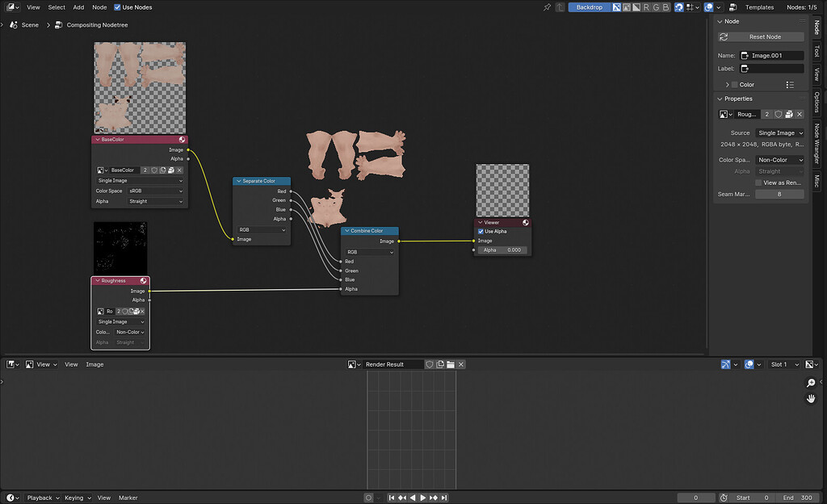Select the R red channel button
827x504 pixels.
(646, 7)
